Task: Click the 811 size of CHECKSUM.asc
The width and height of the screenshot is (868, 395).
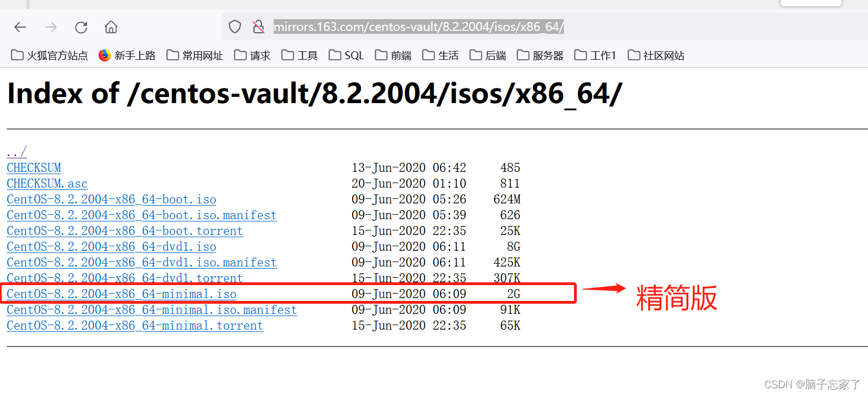Action: tap(510, 184)
